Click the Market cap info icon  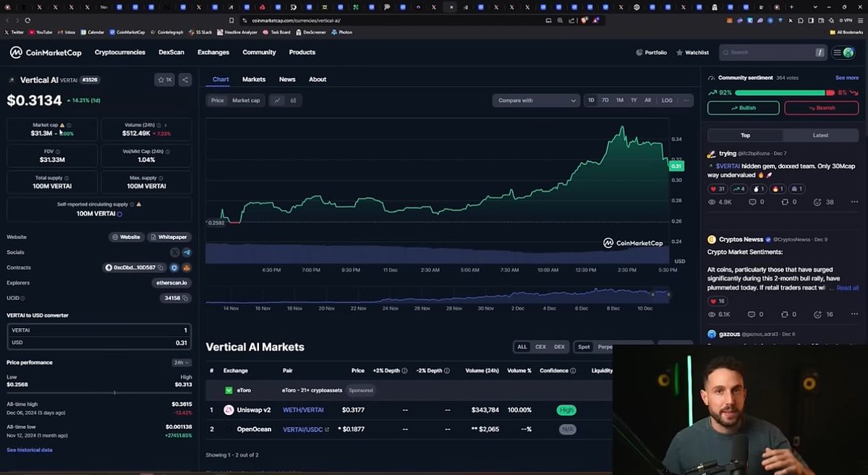click(69, 125)
